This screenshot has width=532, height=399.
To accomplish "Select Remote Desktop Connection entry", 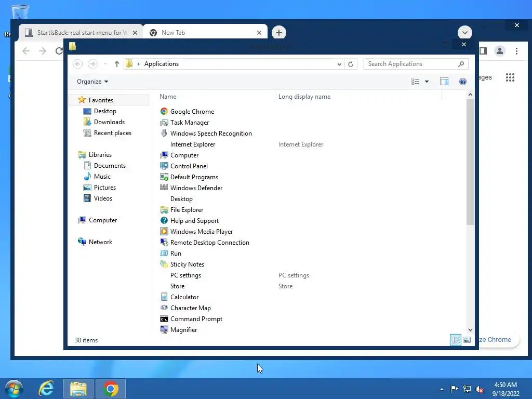I will pyautogui.click(x=205, y=242).
